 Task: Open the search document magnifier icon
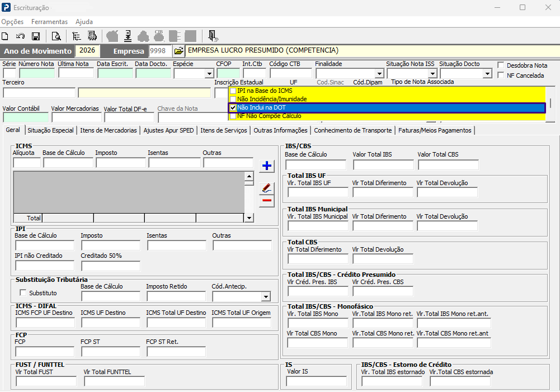coord(56,36)
